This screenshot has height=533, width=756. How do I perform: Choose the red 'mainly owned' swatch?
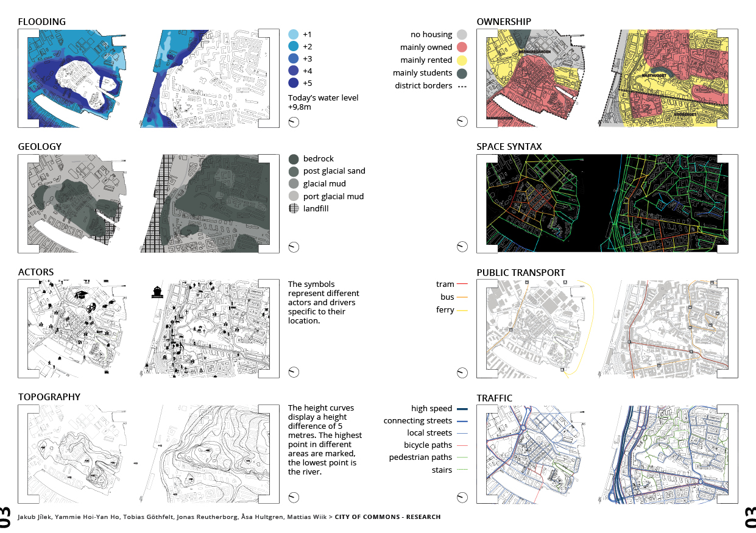pyautogui.click(x=462, y=48)
